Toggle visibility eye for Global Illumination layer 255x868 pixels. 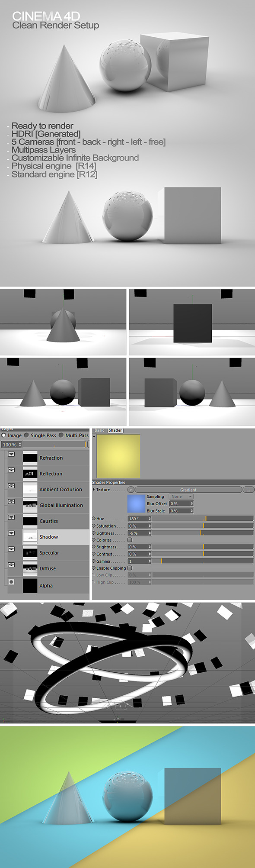[11, 501]
